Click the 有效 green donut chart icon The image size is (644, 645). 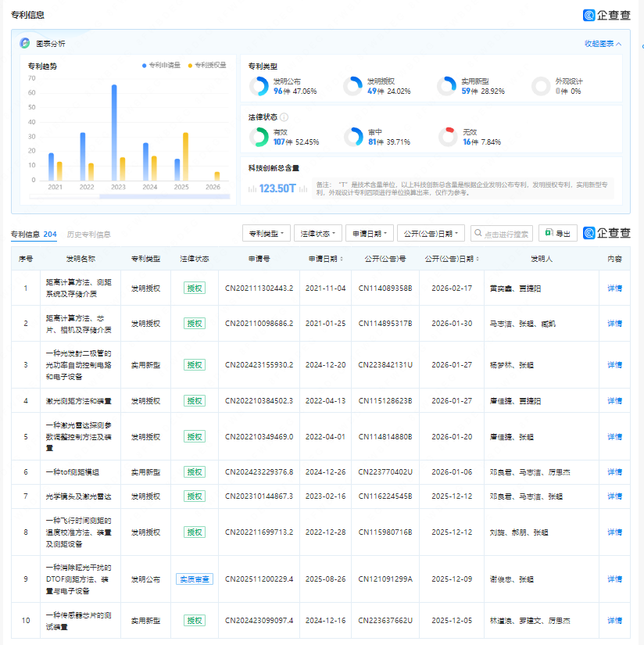259,138
